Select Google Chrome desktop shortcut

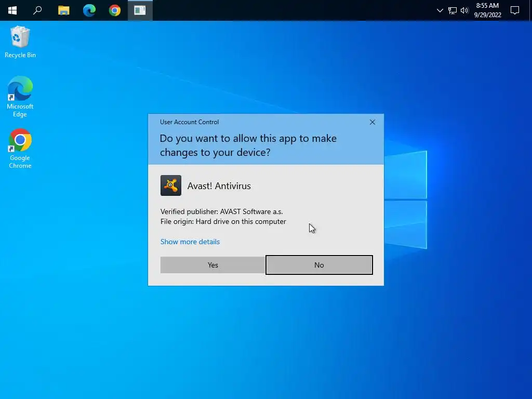20,148
